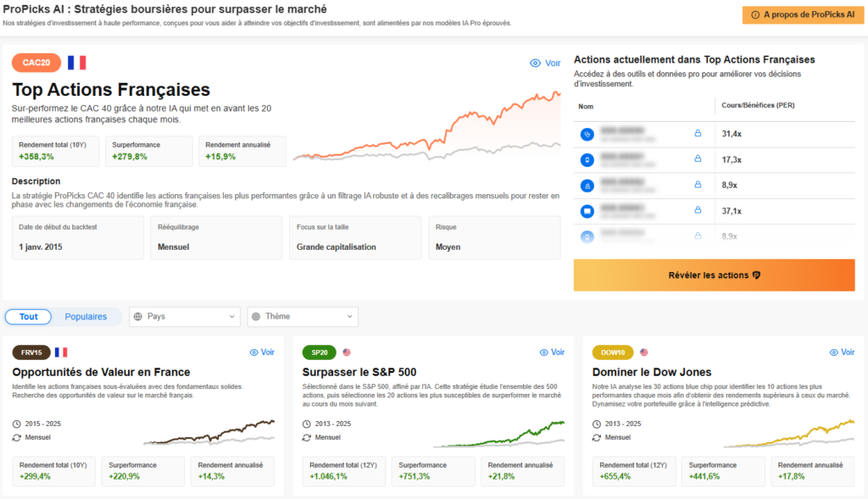Switch to the Populaires filter
Screen dimensions: 868x499
pos(86,317)
